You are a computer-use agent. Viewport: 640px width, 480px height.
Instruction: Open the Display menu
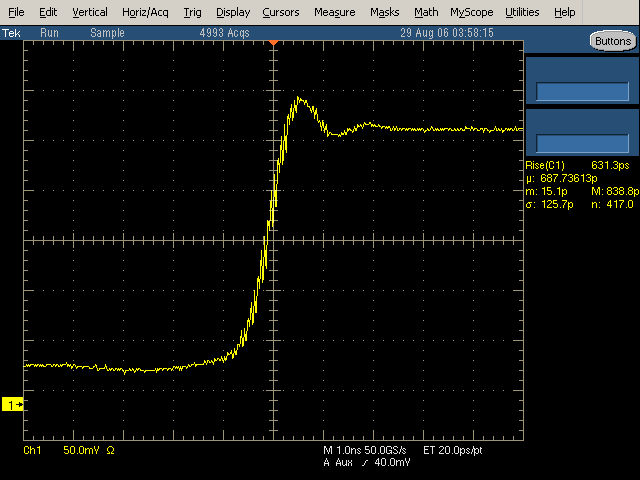(x=233, y=12)
